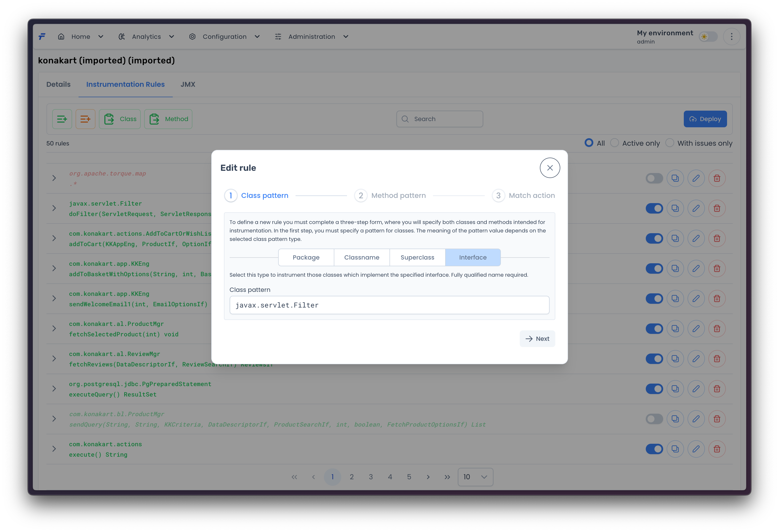Select the Superclass pattern type

tap(417, 258)
